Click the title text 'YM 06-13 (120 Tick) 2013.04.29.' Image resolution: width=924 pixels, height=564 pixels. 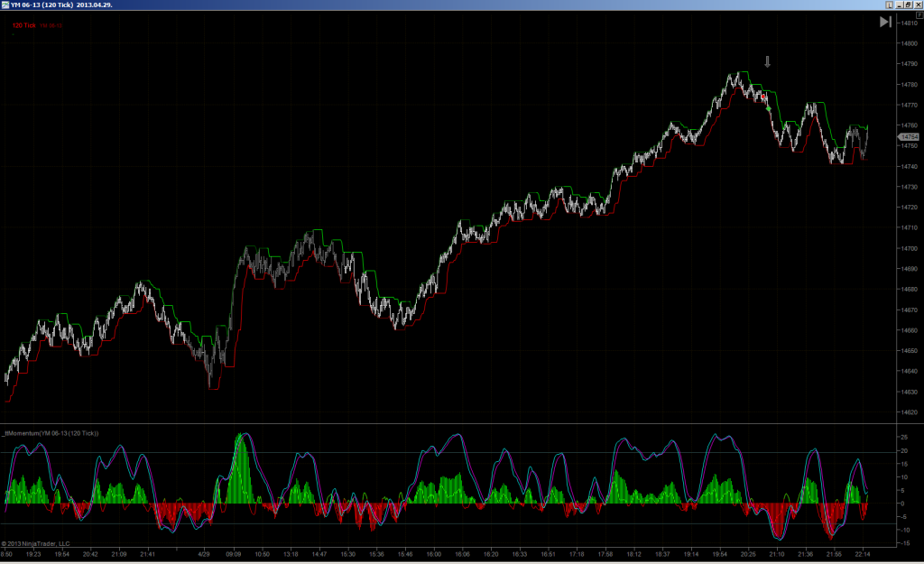[62, 5]
